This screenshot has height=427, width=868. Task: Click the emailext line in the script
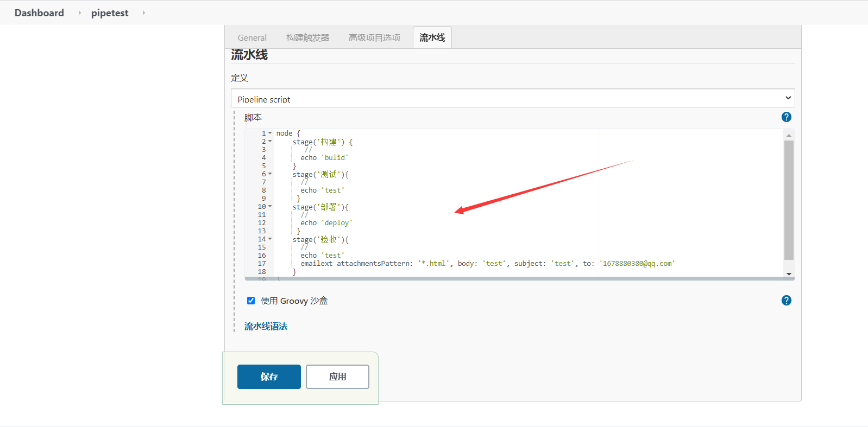point(487,263)
